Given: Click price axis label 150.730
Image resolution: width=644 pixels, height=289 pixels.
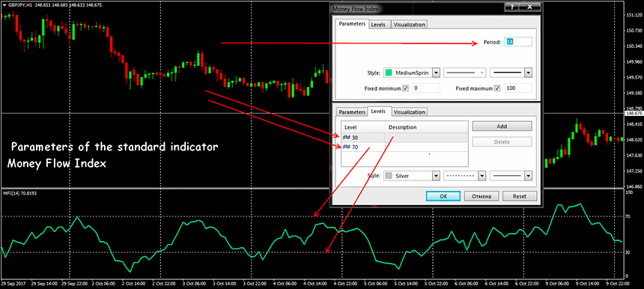Looking at the screenshot, I should pyautogui.click(x=634, y=31).
